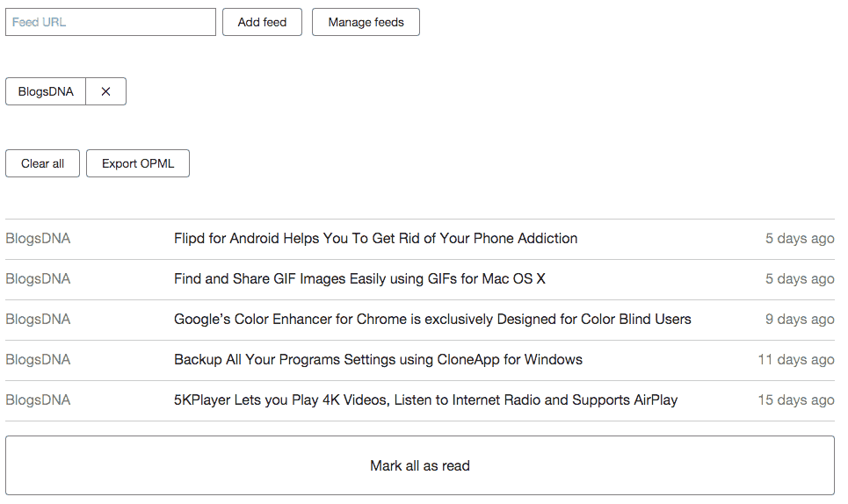Open the Flipd for Android article
848x504 pixels.
tap(375, 239)
